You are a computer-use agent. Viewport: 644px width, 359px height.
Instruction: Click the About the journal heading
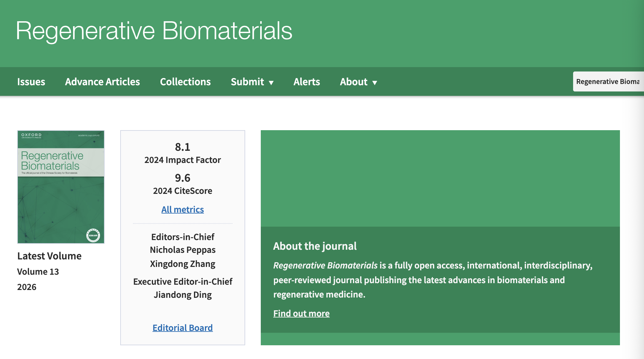pyautogui.click(x=315, y=246)
